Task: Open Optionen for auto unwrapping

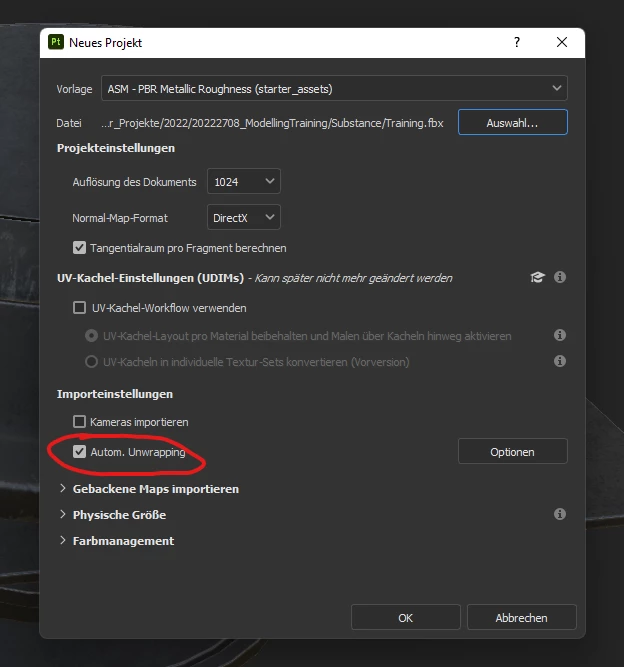Action: (x=513, y=451)
